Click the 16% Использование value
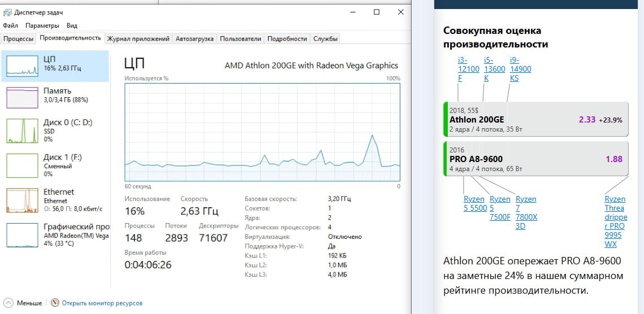The width and height of the screenshot is (644, 314). tap(135, 211)
